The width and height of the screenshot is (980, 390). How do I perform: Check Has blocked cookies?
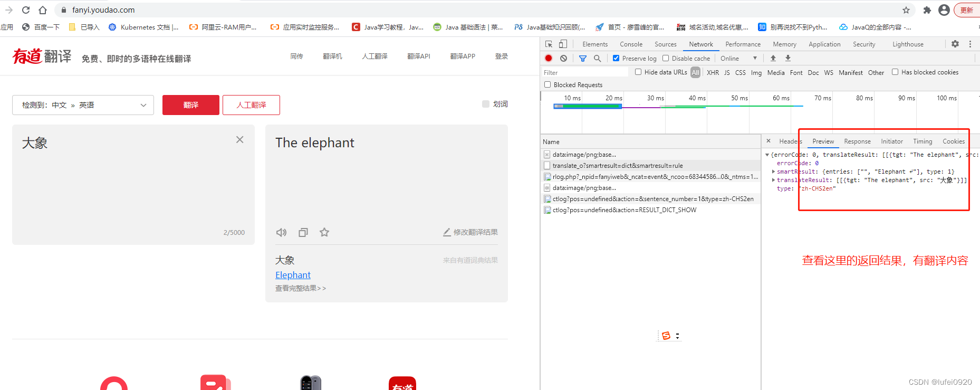pyautogui.click(x=895, y=72)
